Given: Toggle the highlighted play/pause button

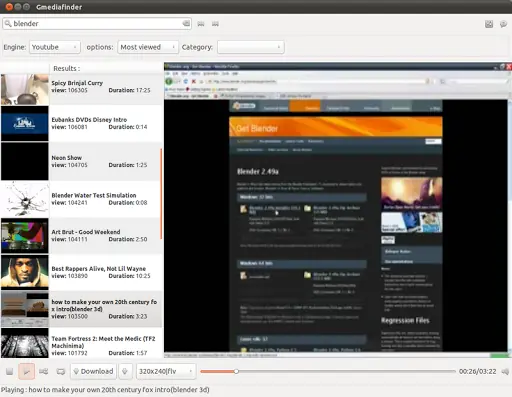Looking at the screenshot, I should pyautogui.click(x=26, y=371).
